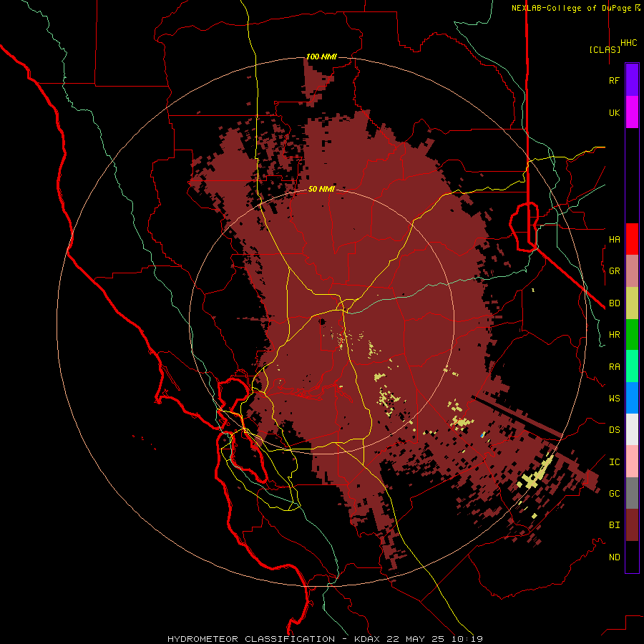
Task: Click the DS white legend swatch
Action: 632,429
